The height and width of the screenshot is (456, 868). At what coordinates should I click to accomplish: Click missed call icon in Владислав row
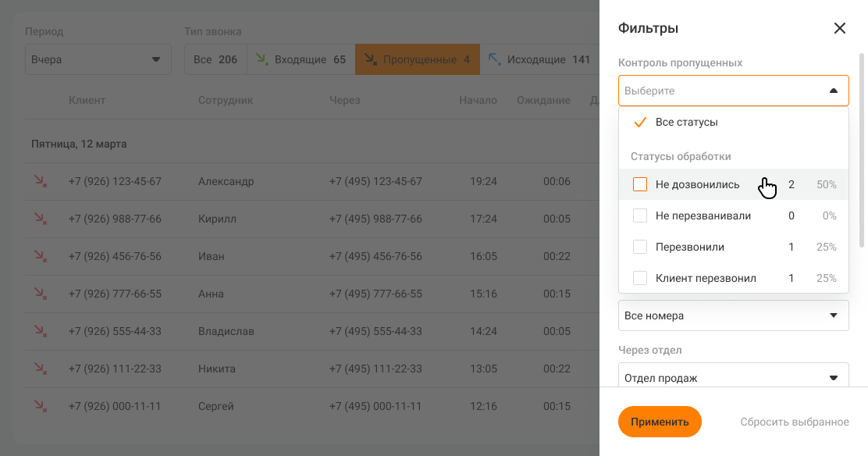coord(40,331)
